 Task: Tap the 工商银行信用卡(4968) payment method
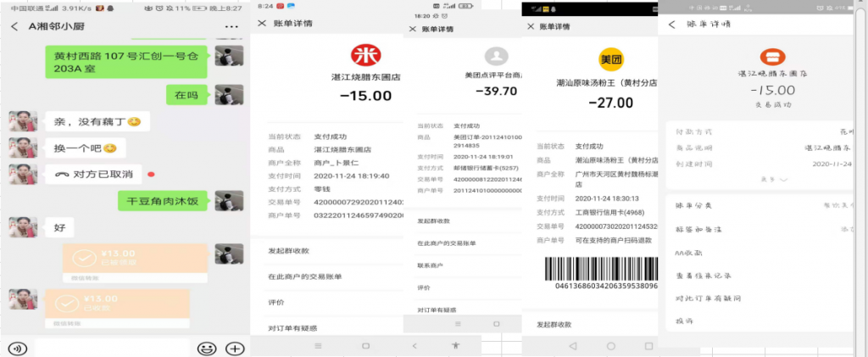pos(610,213)
